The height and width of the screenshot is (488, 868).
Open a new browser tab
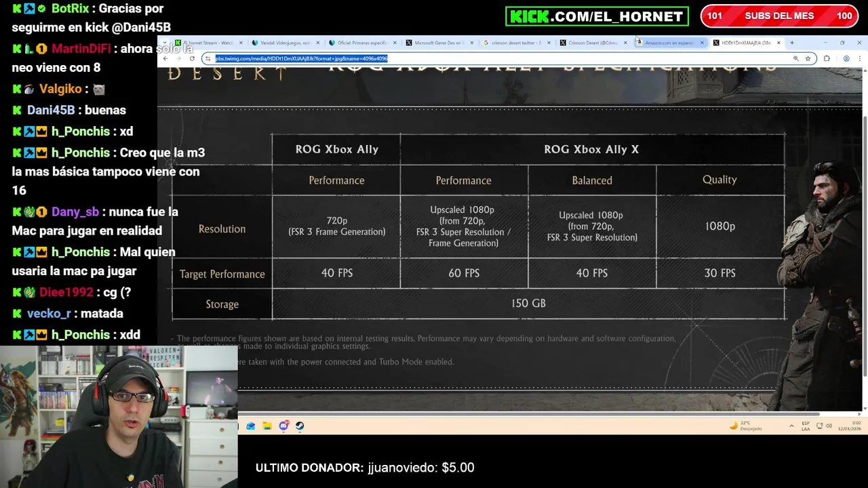[x=791, y=43]
